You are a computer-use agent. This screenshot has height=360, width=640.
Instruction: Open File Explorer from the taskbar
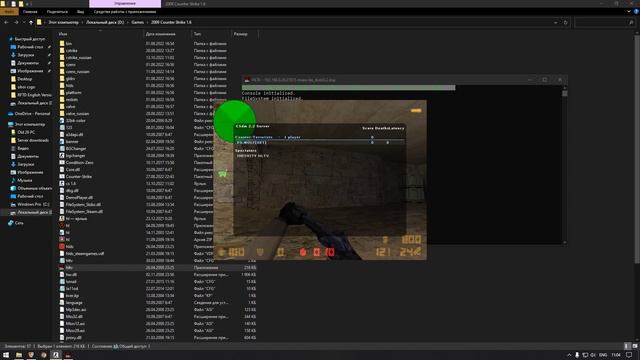pos(19,355)
